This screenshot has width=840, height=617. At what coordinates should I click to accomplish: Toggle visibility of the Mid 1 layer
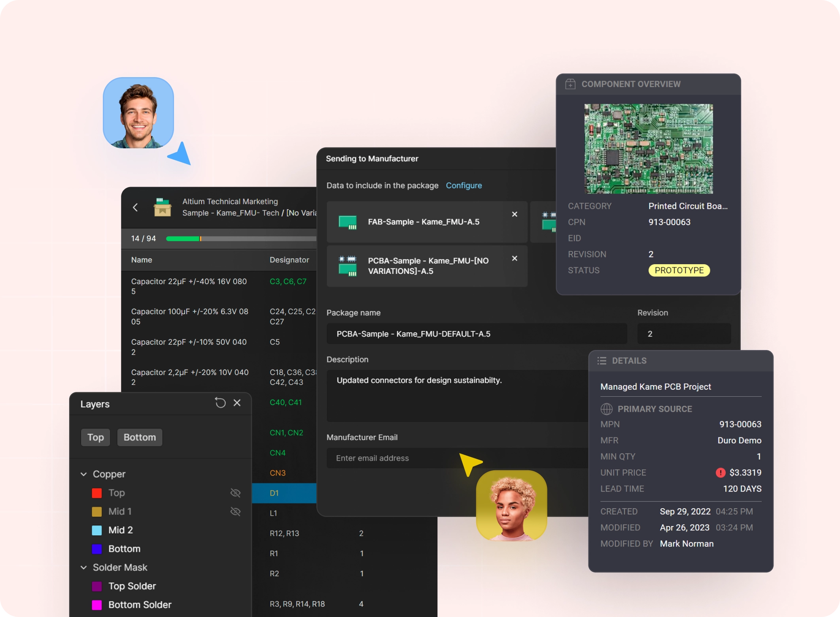click(x=235, y=511)
